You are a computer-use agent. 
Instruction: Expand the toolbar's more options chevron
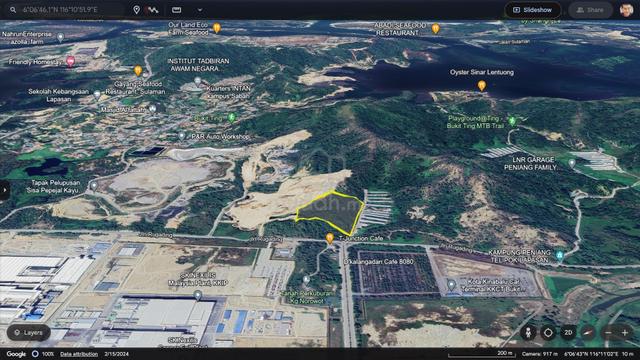coord(200,10)
